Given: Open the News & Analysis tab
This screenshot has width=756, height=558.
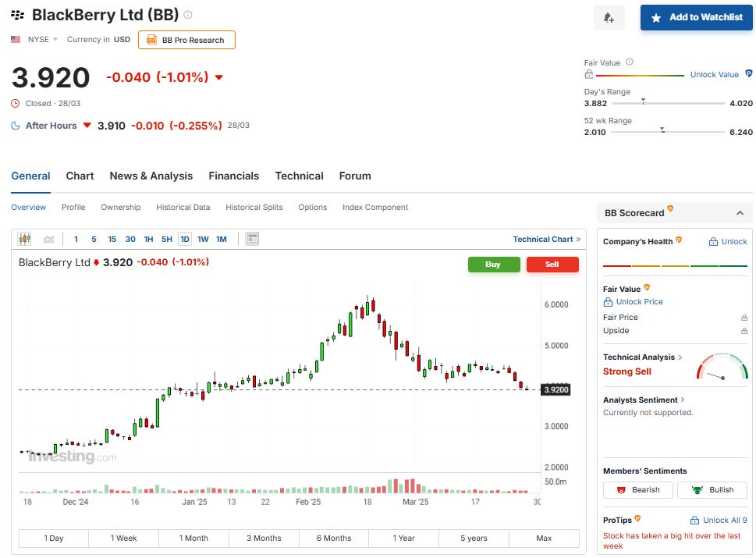Looking at the screenshot, I should click(x=151, y=176).
